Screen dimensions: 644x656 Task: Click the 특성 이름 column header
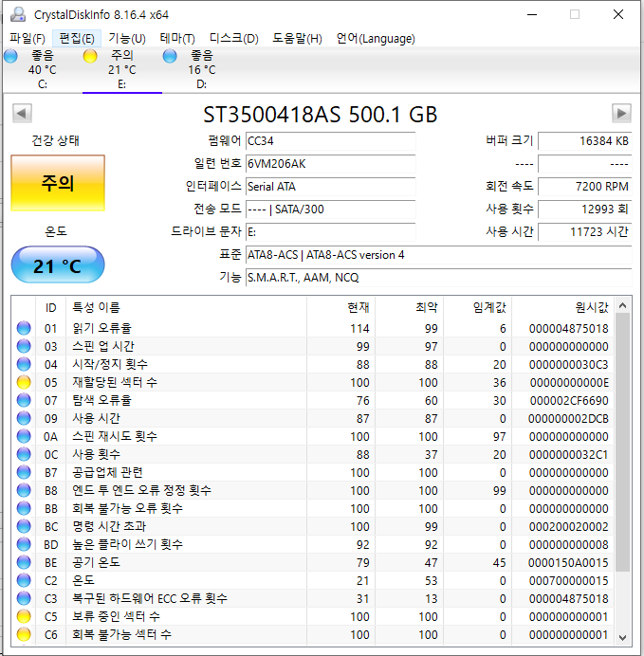[186, 307]
